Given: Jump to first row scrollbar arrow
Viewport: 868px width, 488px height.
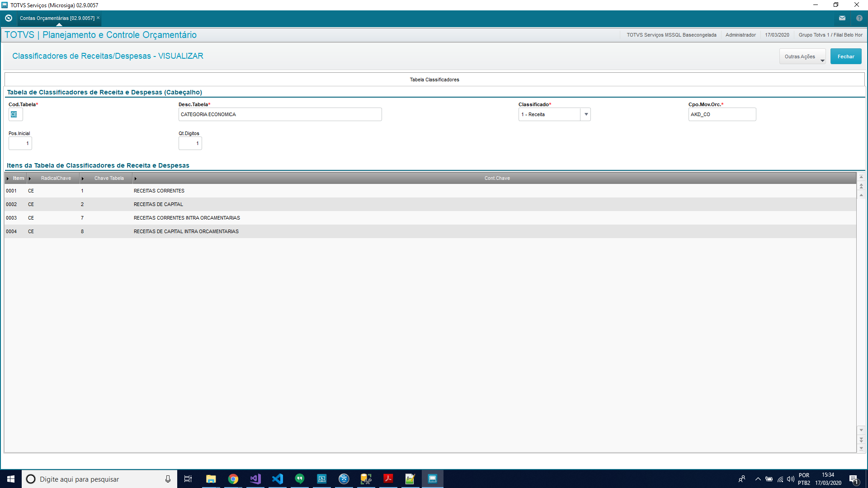Looking at the screenshot, I should tap(861, 177).
